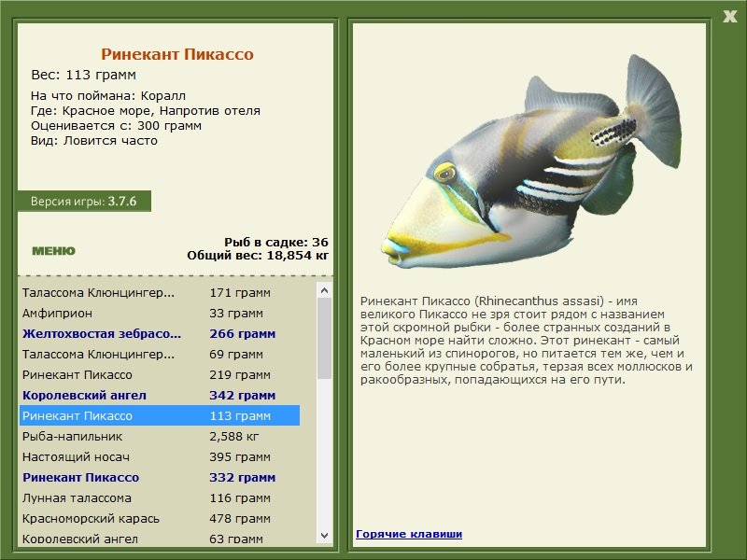This screenshot has width=747, height=560.
Task: Select Ринекант Пикассо 332 грамм entry
Action: coord(160,477)
